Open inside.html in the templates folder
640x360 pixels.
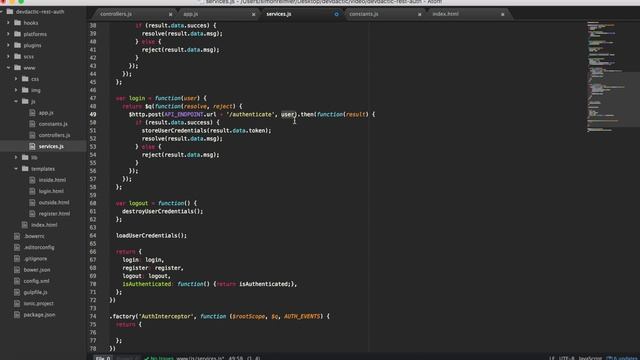(x=52, y=180)
